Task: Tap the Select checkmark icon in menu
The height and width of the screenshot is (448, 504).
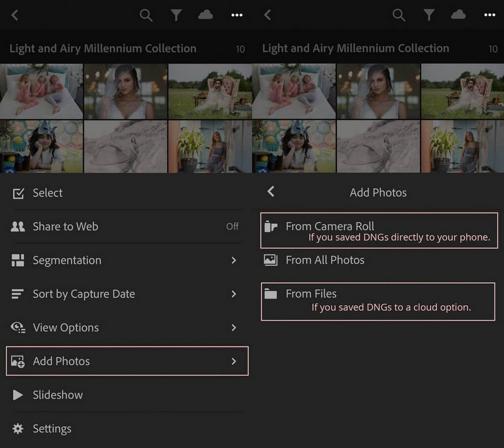Action: click(x=18, y=193)
